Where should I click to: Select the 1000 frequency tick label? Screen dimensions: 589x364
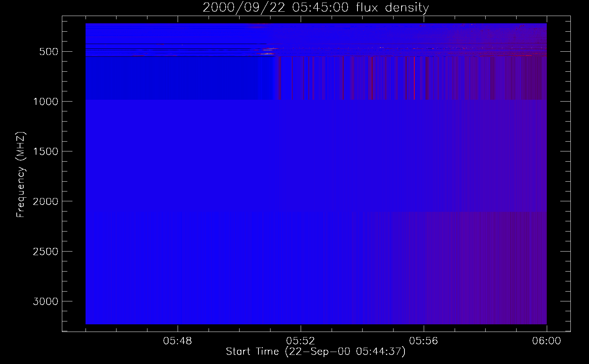[x=46, y=102]
